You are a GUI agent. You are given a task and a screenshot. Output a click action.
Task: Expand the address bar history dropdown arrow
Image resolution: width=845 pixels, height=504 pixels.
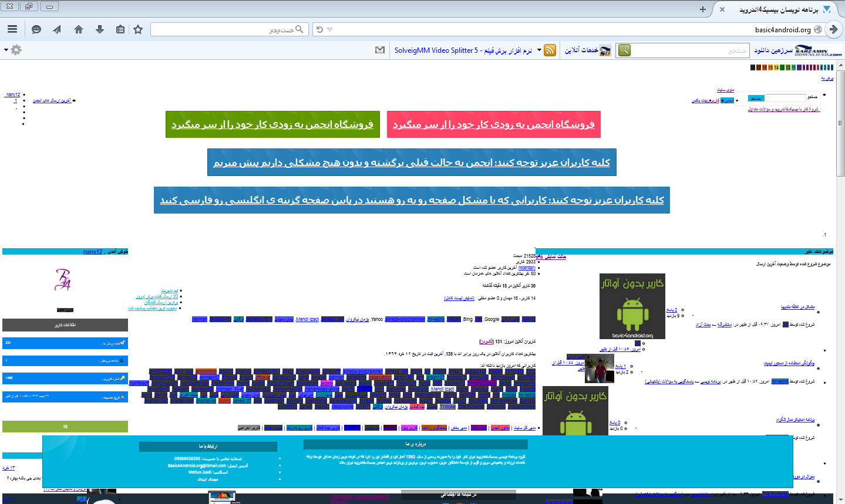click(330, 29)
